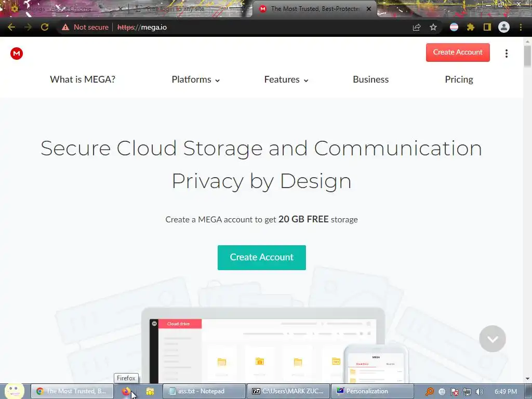Open the MEGA page three-dot menu
Screen dimensions: 532x399
pyautogui.click(x=506, y=54)
